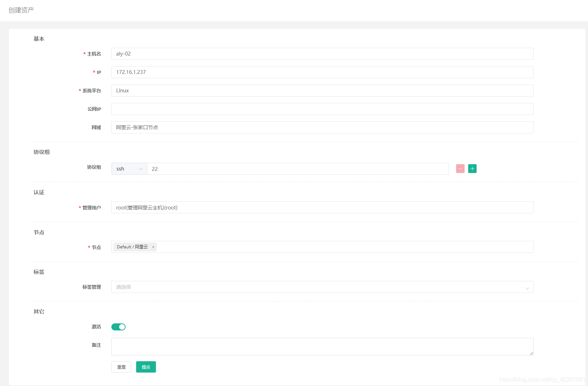Focus the 主机名 field with aly-02

[x=322, y=54]
